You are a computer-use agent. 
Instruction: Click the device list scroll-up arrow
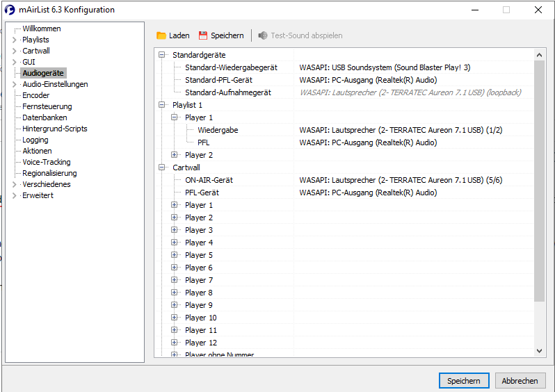[539, 55]
